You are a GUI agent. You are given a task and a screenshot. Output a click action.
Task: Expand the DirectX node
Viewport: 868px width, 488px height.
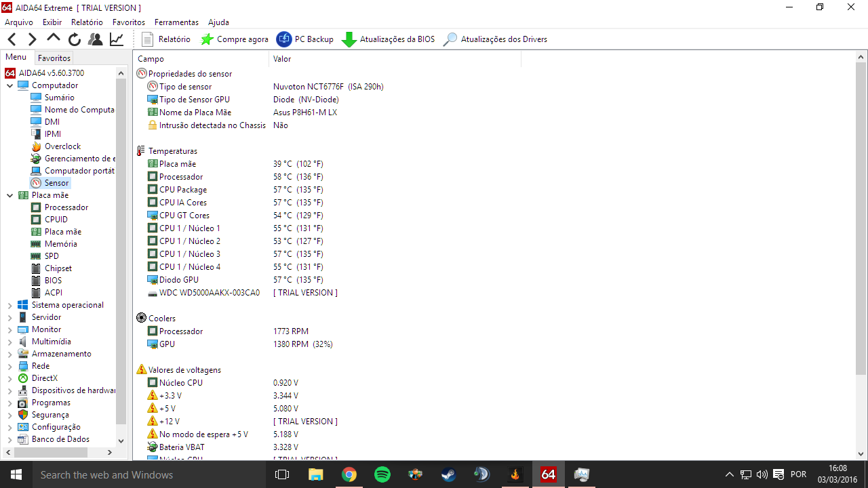(9, 378)
